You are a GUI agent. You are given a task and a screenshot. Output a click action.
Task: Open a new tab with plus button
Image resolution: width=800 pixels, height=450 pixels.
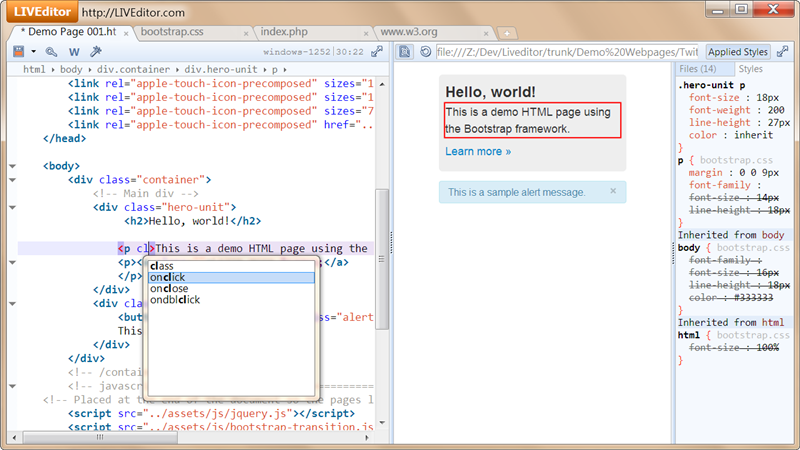coord(507,33)
